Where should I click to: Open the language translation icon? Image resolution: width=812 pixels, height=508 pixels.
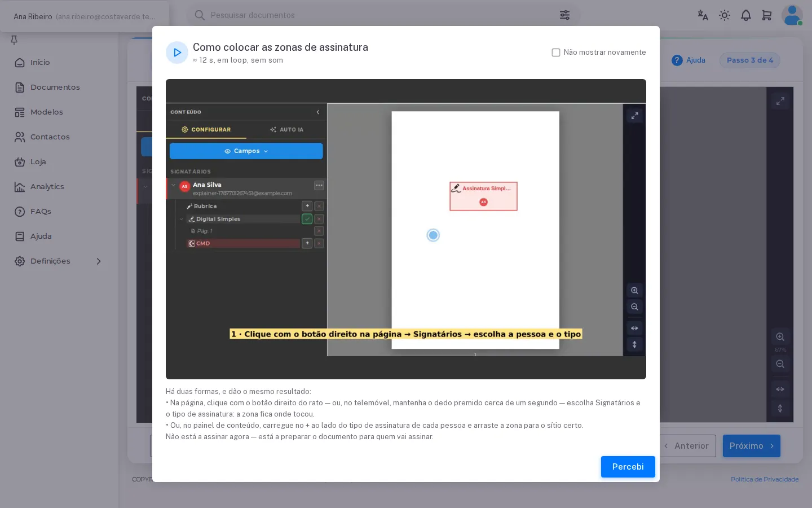(703, 15)
